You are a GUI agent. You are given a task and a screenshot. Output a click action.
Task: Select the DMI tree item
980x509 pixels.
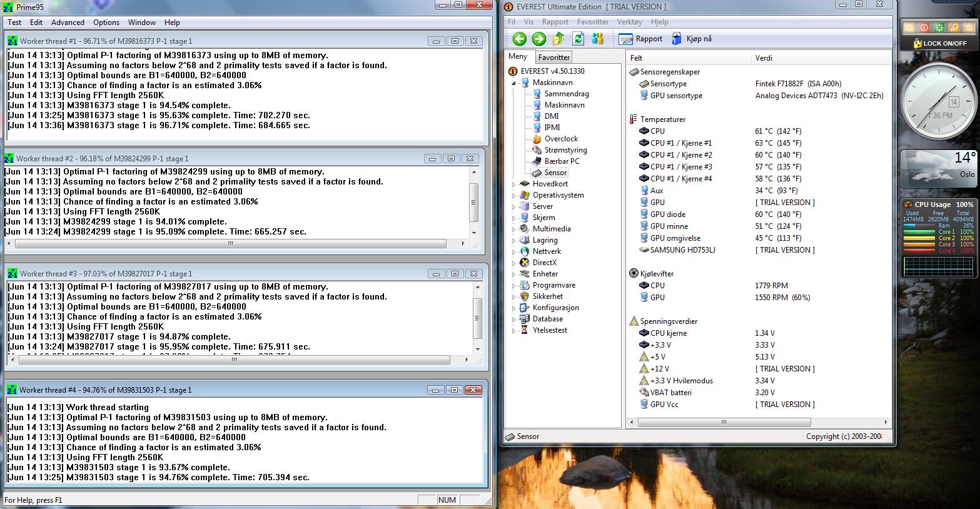click(552, 116)
